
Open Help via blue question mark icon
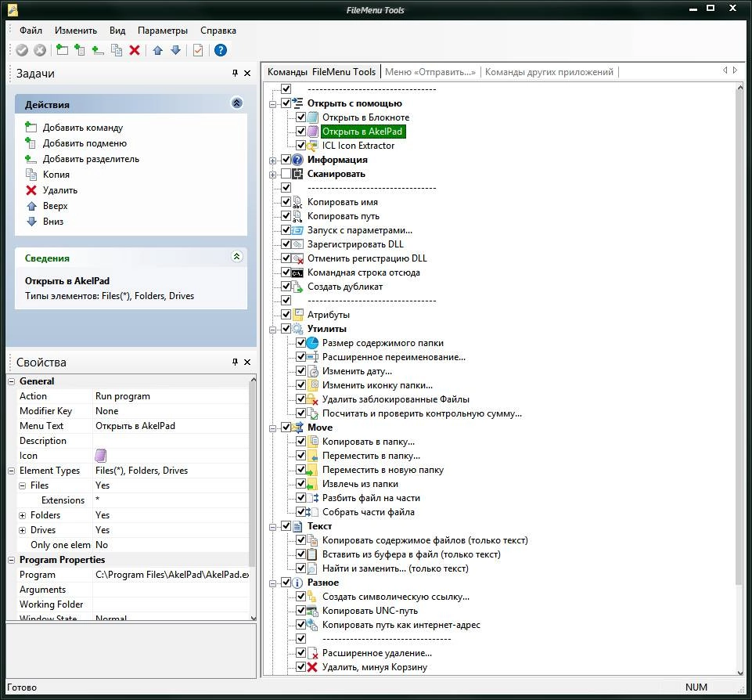click(x=220, y=50)
